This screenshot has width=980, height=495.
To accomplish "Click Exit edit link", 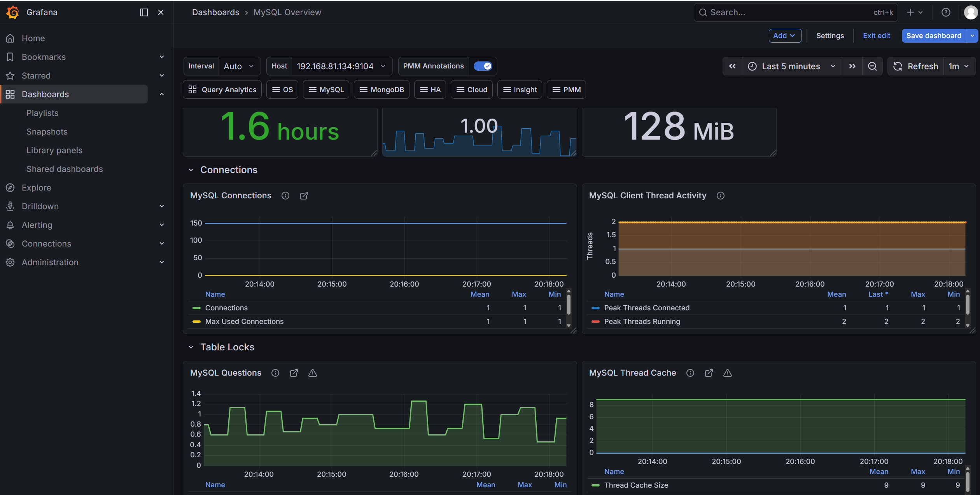I will [877, 35].
